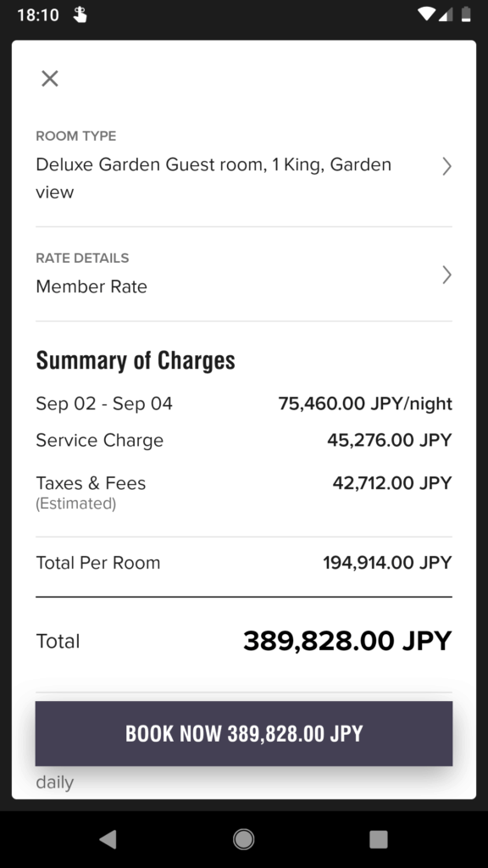Tap the touch gesture notification icon

coord(80,14)
